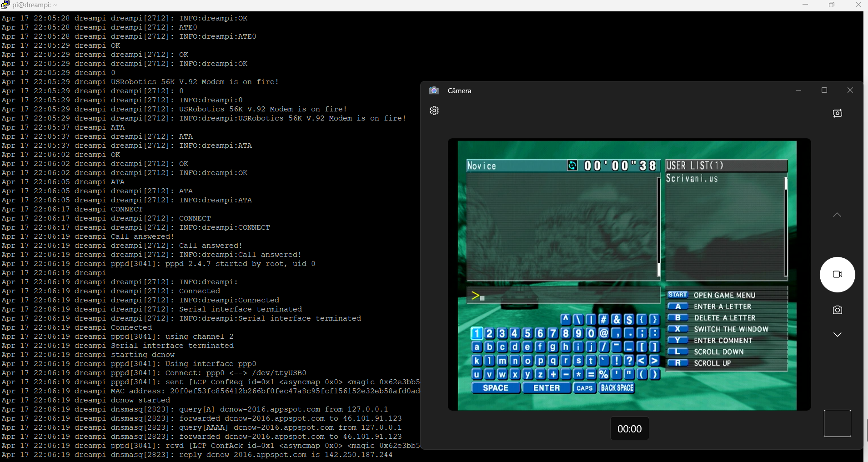The image size is (868, 462).
Task: Click the 'query[AAAA] dcnow-2016.appspot.com' log line
Action: click(202, 427)
